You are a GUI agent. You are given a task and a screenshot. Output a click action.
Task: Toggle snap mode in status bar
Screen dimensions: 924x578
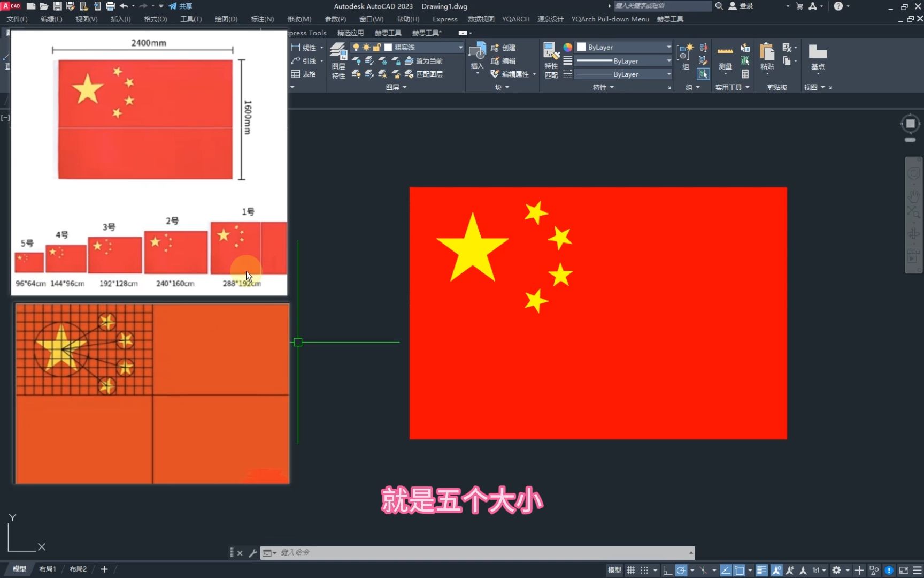(644, 570)
